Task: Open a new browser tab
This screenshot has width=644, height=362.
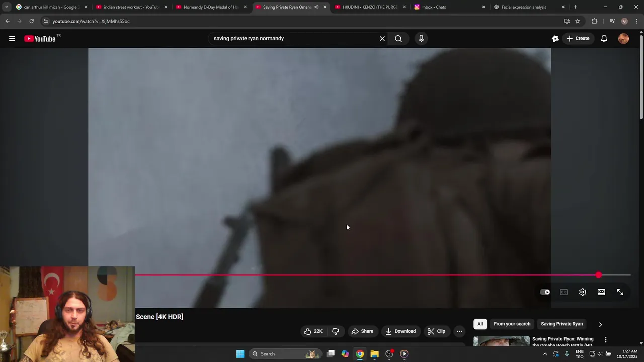Action: (x=575, y=7)
